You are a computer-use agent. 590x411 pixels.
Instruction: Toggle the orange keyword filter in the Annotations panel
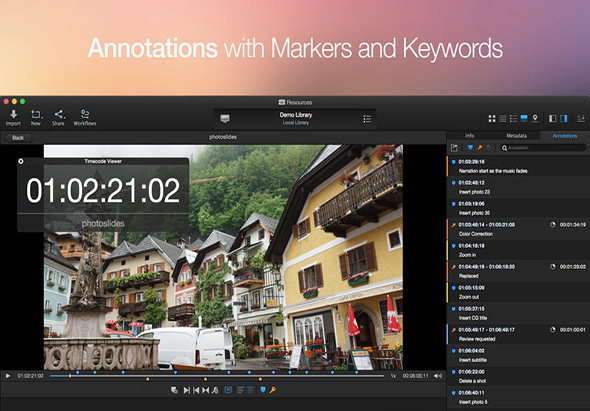pyautogui.click(x=479, y=148)
